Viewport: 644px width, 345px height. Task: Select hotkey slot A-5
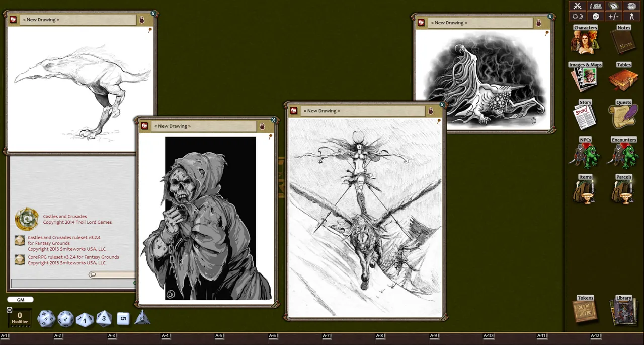219,336
